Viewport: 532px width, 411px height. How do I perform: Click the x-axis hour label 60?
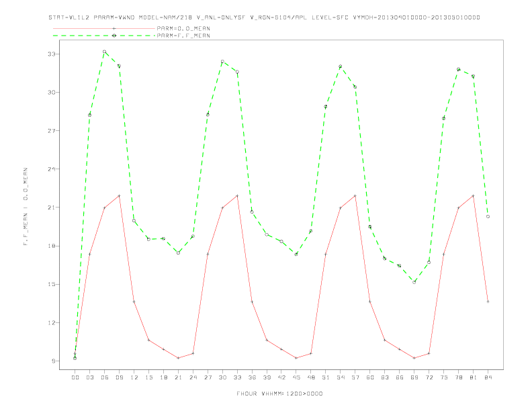370,377
